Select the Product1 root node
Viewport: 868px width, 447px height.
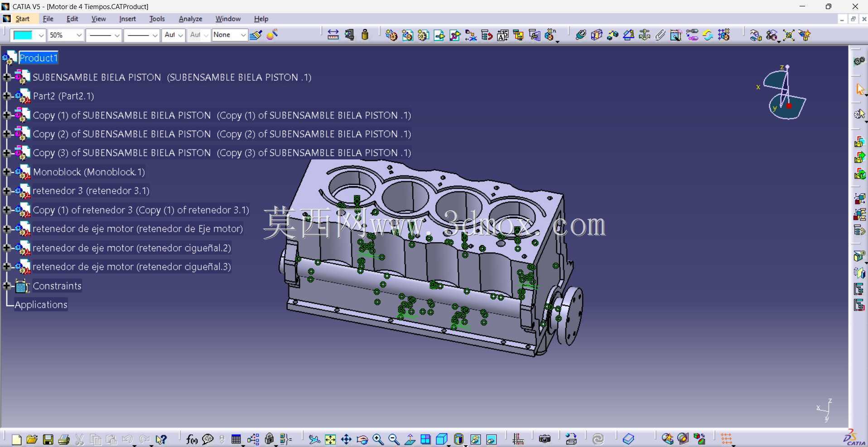[x=39, y=58]
